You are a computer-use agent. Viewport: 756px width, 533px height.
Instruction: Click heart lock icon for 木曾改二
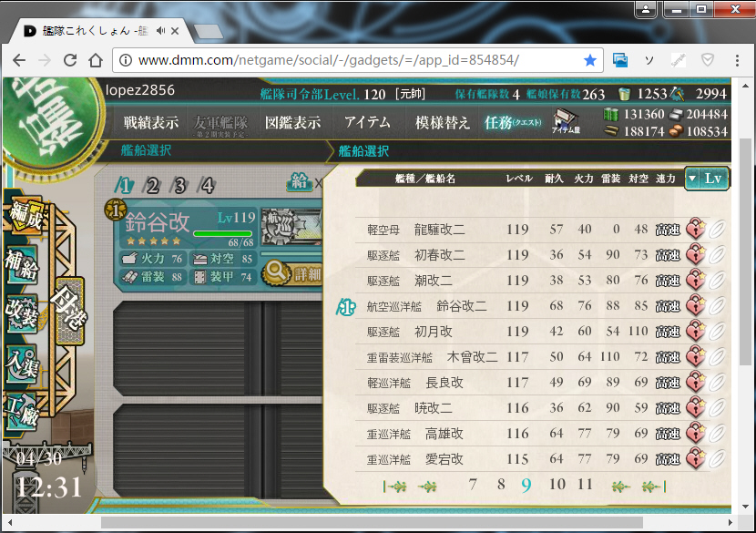pos(695,357)
